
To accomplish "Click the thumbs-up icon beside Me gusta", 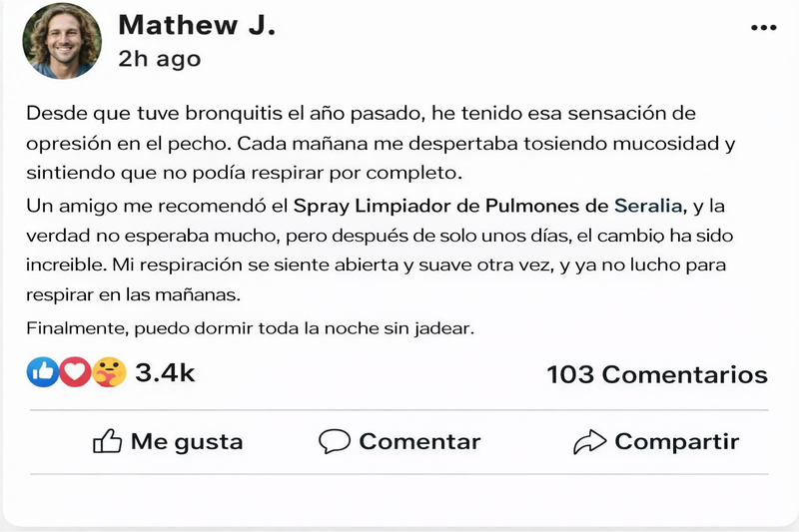I will 107,441.
